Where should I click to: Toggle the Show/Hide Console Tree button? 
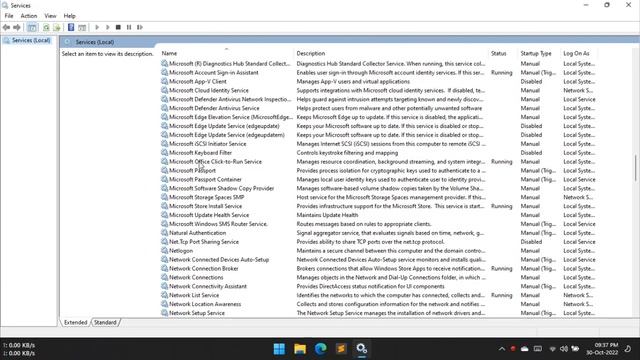(32, 27)
